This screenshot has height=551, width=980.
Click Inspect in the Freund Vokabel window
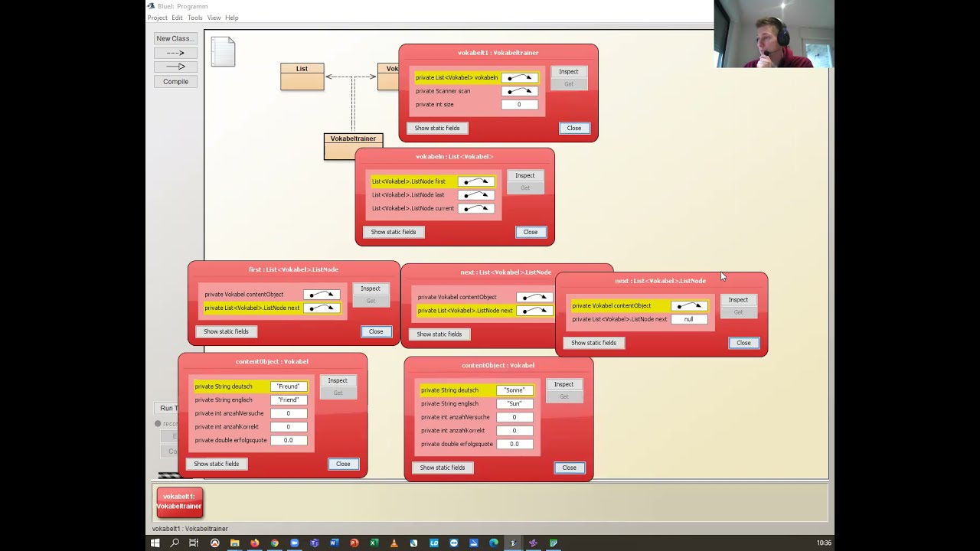click(x=338, y=380)
